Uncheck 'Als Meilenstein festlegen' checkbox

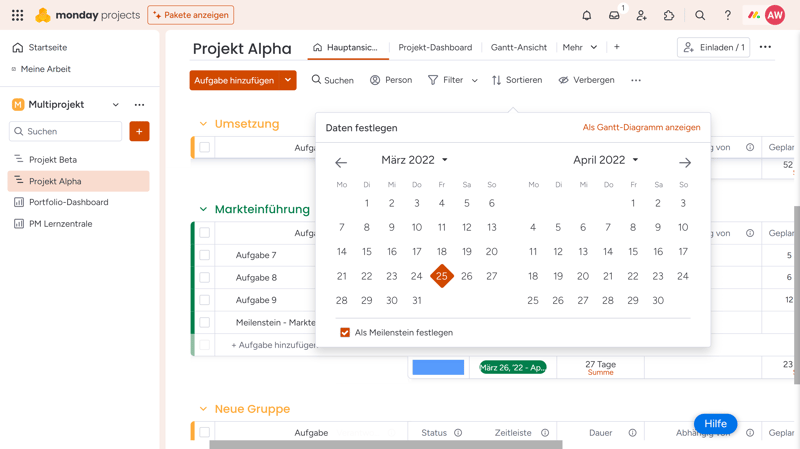coord(345,333)
